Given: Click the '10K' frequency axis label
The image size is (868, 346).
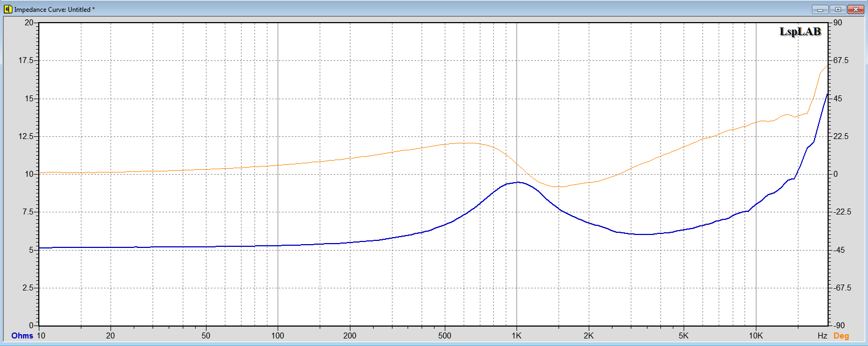Looking at the screenshot, I should 756,336.
